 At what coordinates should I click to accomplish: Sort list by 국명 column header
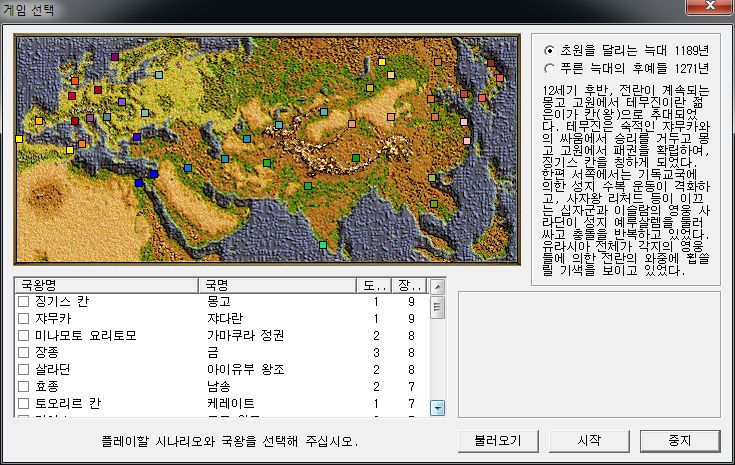pyautogui.click(x=278, y=285)
